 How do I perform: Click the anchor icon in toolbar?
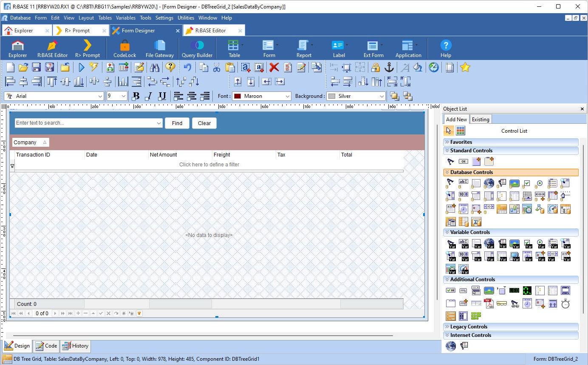click(389, 67)
